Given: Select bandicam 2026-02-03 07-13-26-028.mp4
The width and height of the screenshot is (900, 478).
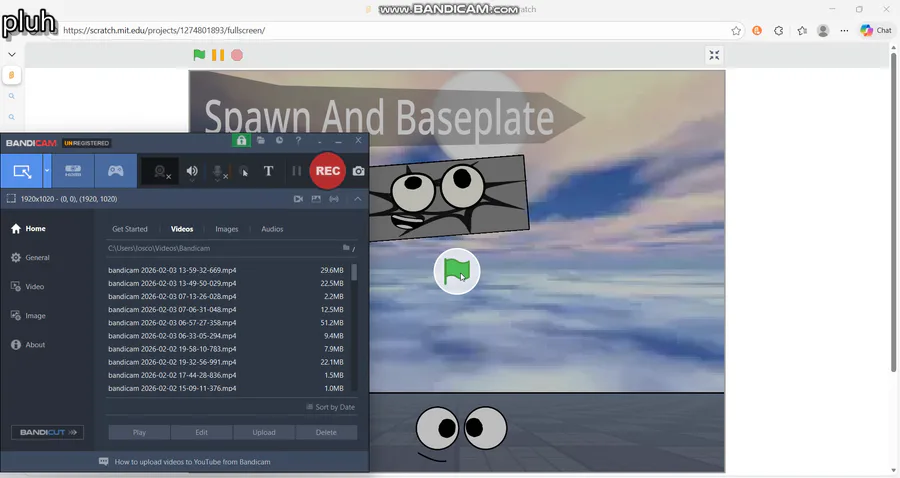Looking at the screenshot, I should click(x=226, y=297).
